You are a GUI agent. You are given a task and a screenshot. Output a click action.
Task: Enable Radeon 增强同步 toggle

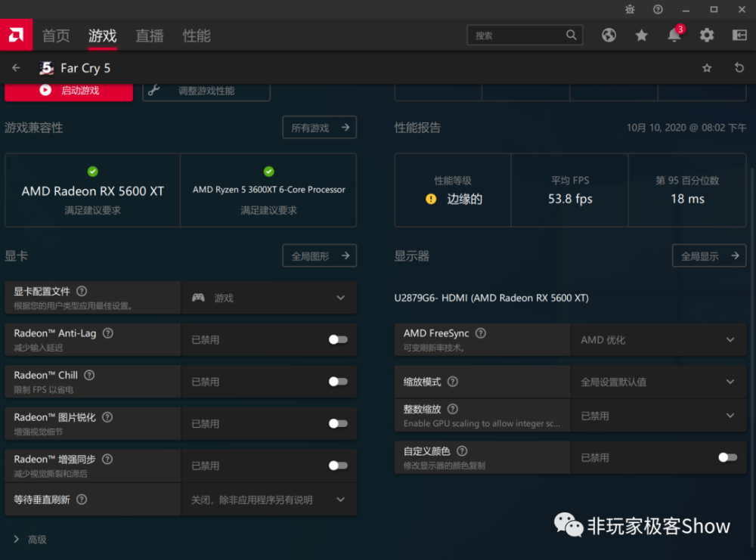[x=338, y=466]
